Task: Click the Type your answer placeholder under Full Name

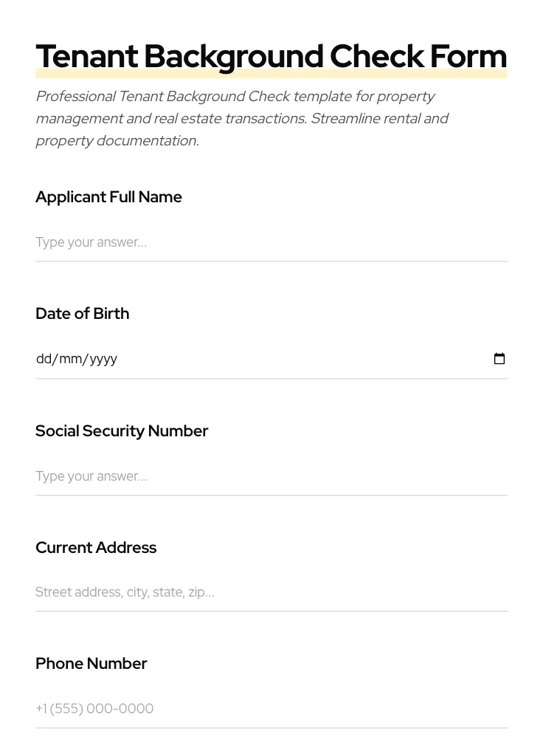Action: 91,242
